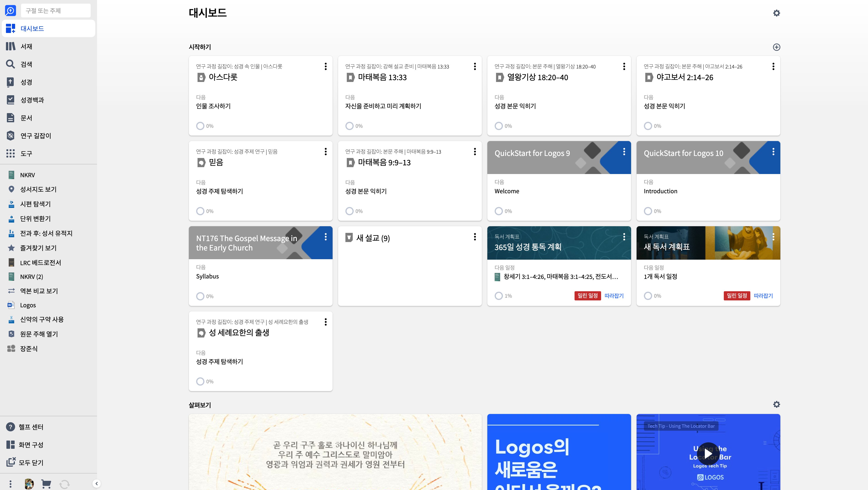The width and height of the screenshot is (868, 490).
Task: Open the 아스다롯 card options menu
Action: pyautogui.click(x=325, y=66)
